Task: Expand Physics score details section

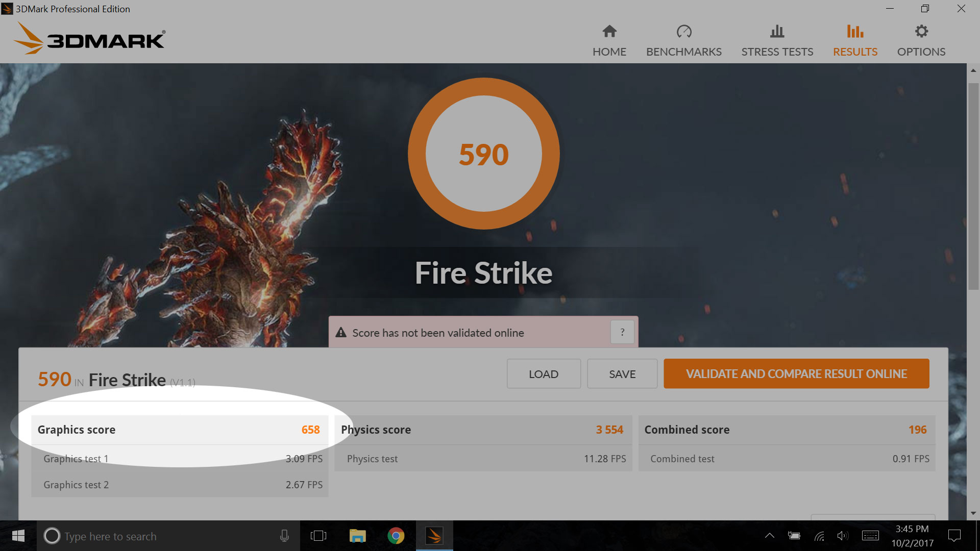Action: 481,429
